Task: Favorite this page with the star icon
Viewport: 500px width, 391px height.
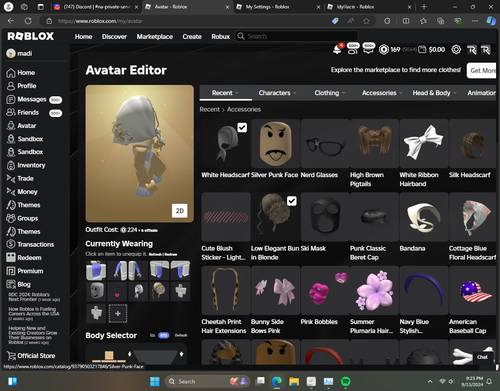Action: [366, 21]
